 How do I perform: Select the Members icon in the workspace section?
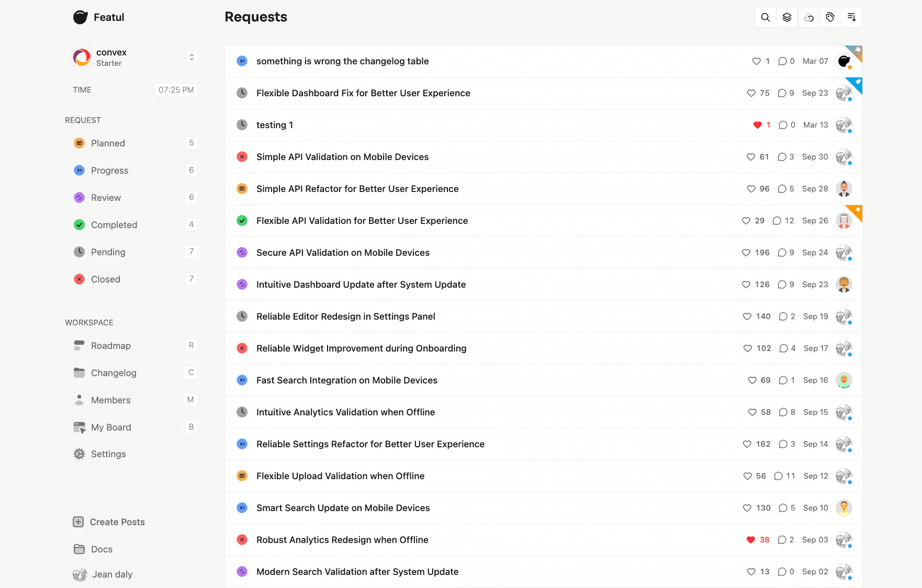79,400
